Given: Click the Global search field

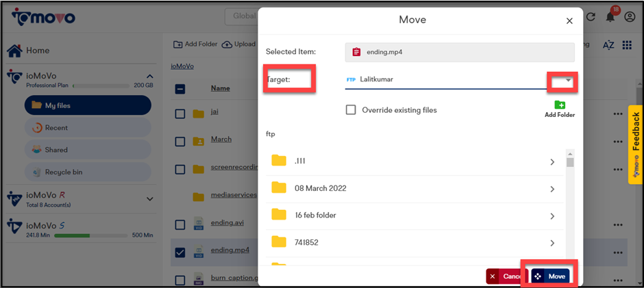Looking at the screenshot, I should (x=241, y=16).
